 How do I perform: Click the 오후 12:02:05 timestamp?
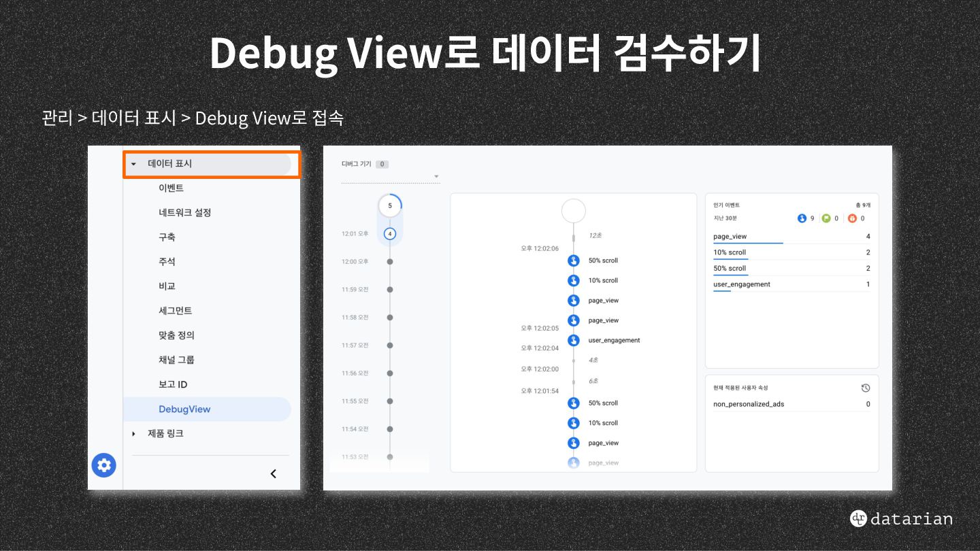(x=540, y=328)
